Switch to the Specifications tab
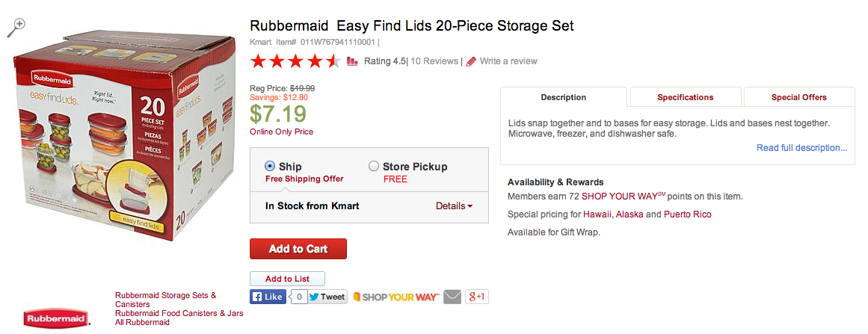 coord(686,97)
